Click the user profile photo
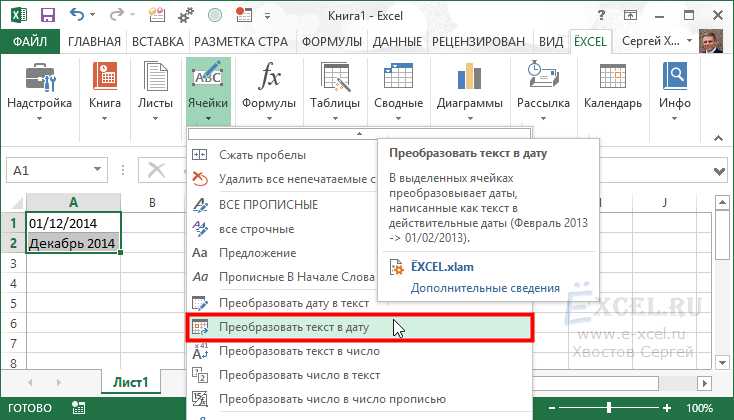This screenshot has height=420, width=734. point(711,41)
